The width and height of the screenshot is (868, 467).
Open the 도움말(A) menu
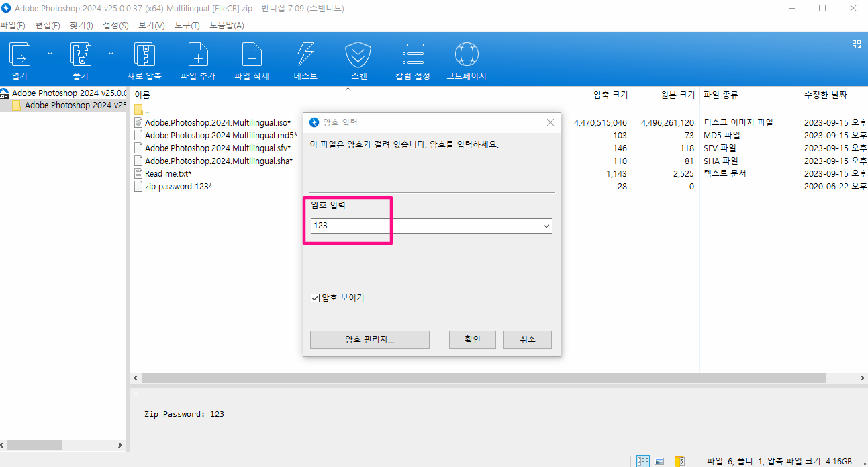(227, 25)
